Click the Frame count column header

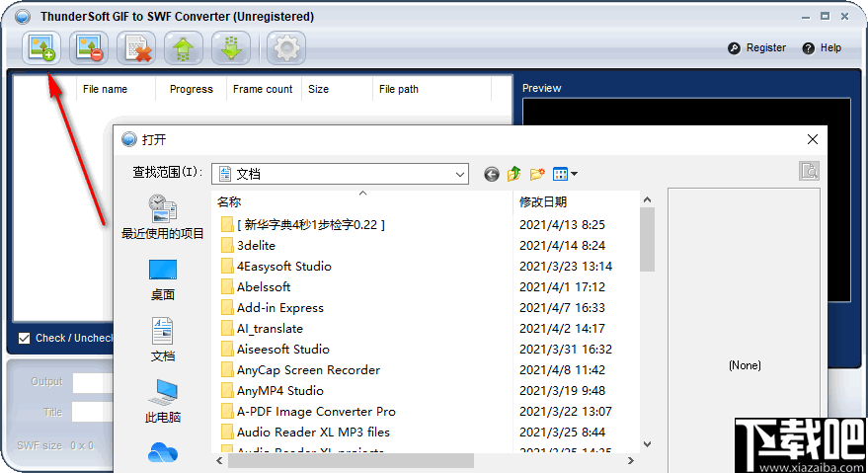click(263, 89)
